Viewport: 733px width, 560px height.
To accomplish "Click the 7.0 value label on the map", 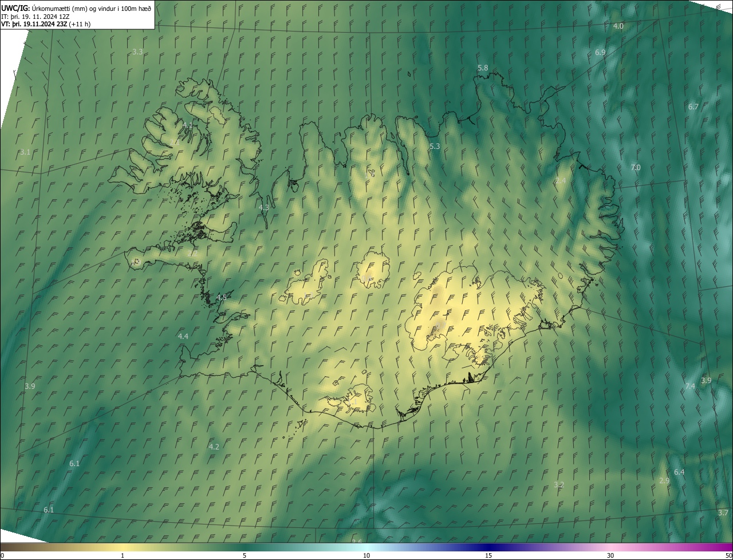I will tap(636, 168).
